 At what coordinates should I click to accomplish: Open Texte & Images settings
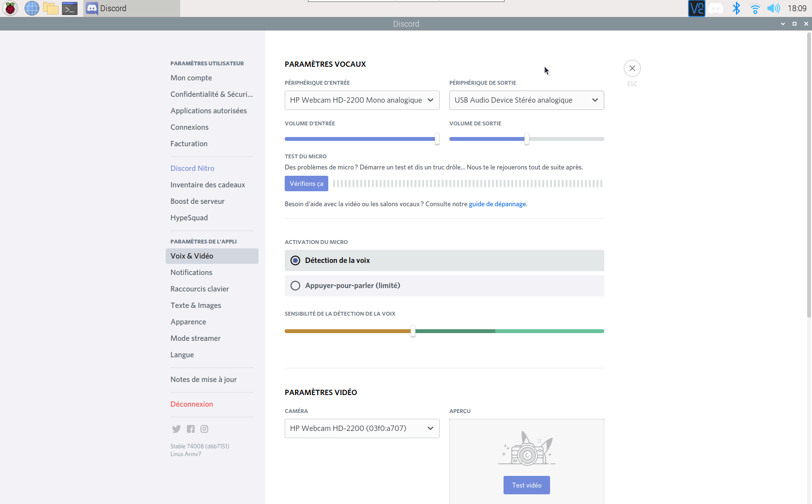tap(212, 305)
